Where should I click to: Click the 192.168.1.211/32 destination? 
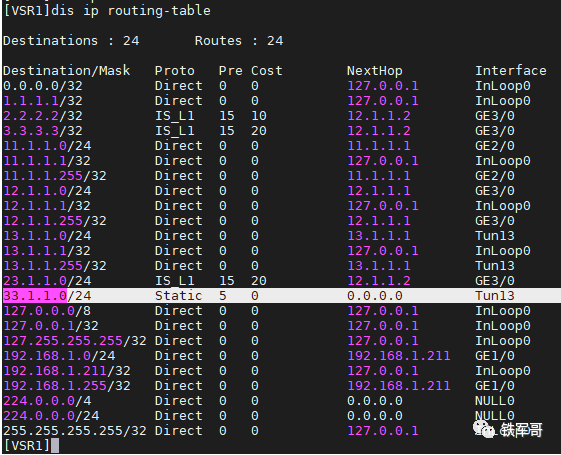pos(67,371)
